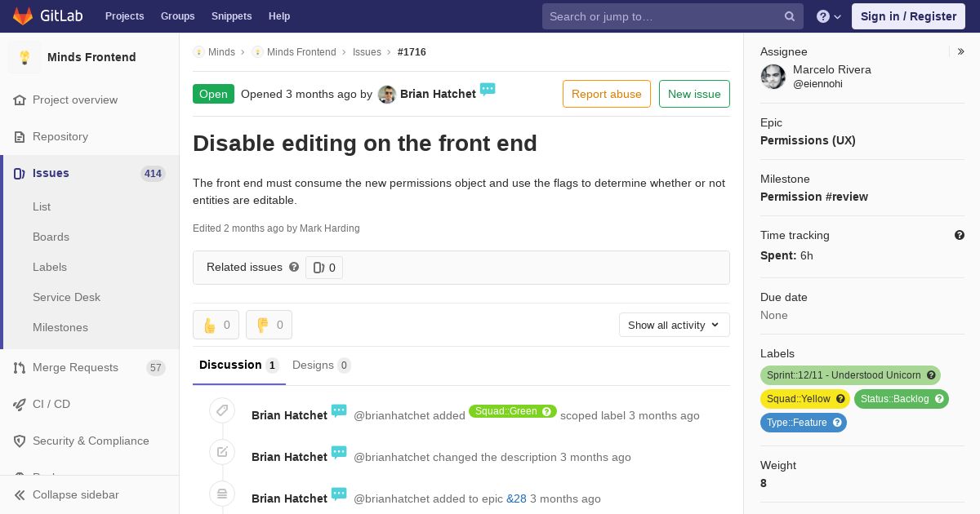Open the Milestones sidebar item

click(60, 327)
